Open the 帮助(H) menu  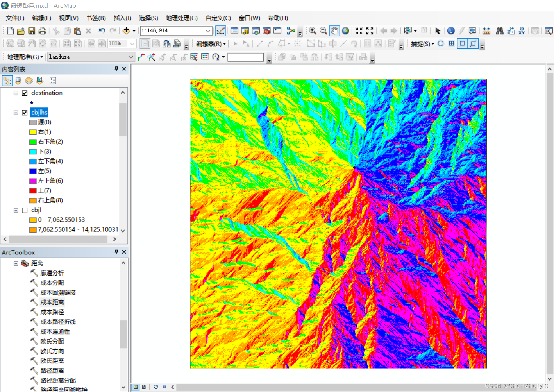coord(278,18)
